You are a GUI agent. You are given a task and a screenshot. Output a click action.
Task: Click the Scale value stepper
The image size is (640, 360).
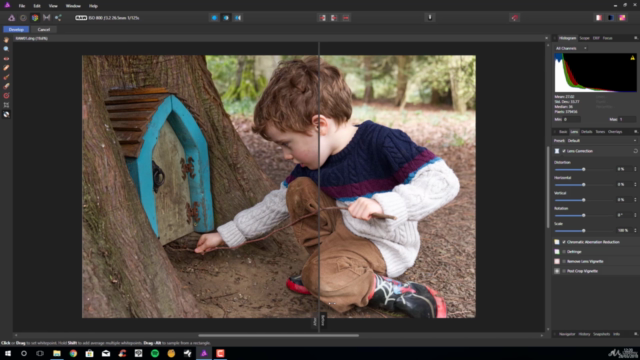pos(635,231)
